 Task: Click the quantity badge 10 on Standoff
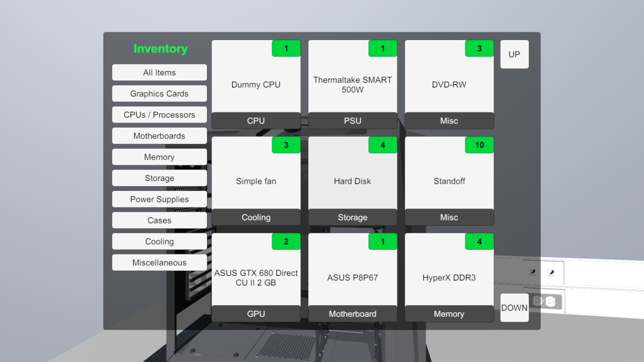[479, 145]
